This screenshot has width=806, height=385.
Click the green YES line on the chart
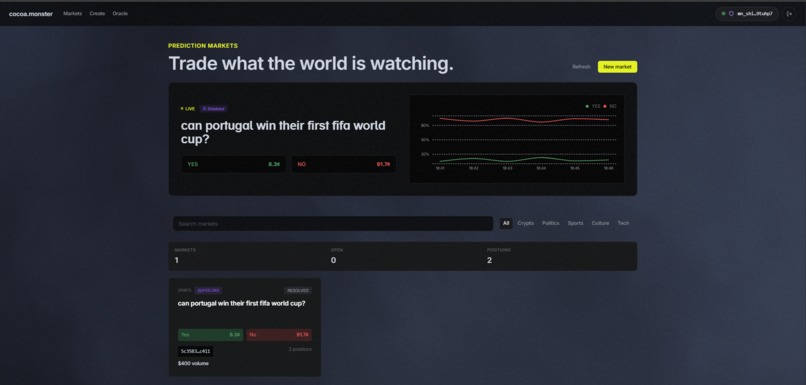[x=524, y=159]
